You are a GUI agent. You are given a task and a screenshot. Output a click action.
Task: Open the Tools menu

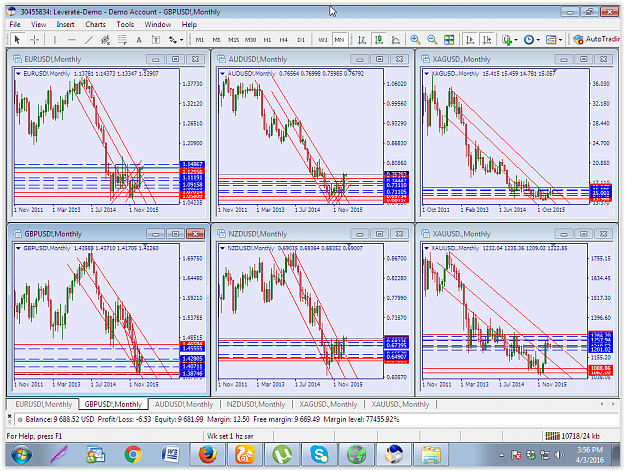[x=125, y=24]
